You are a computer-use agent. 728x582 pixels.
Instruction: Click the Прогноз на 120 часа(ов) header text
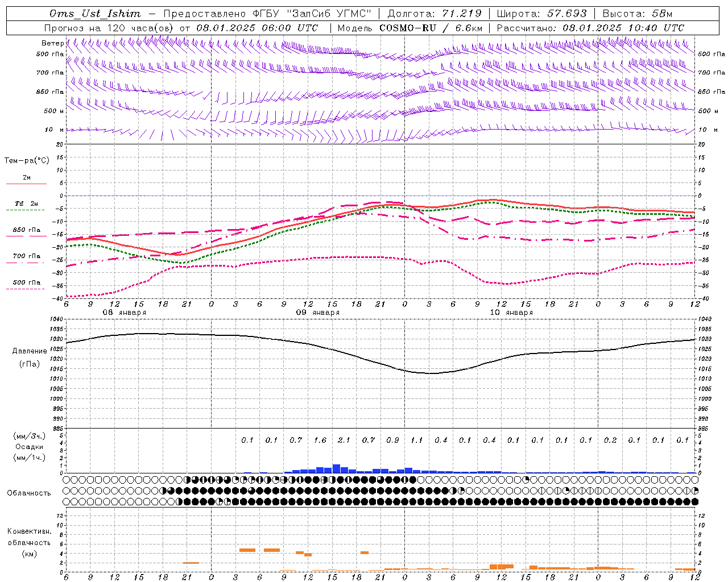click(110, 28)
